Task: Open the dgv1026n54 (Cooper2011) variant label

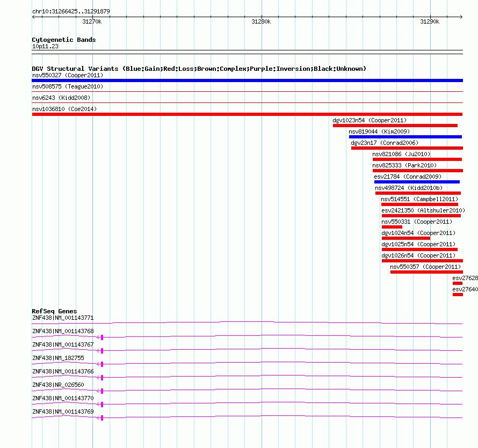Action: click(418, 255)
